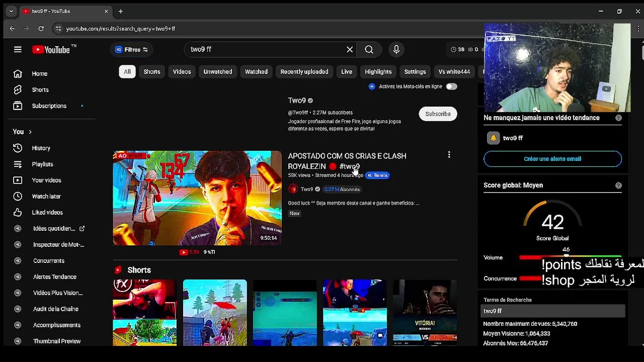The height and width of the screenshot is (362, 644).
Task: Subscribe to the Two9 channel
Action: coord(438,114)
